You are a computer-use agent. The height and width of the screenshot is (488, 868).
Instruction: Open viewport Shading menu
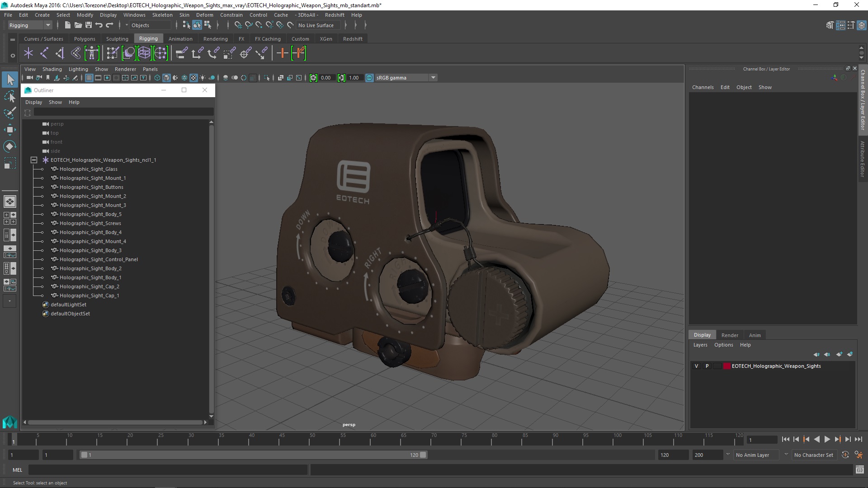click(x=52, y=69)
